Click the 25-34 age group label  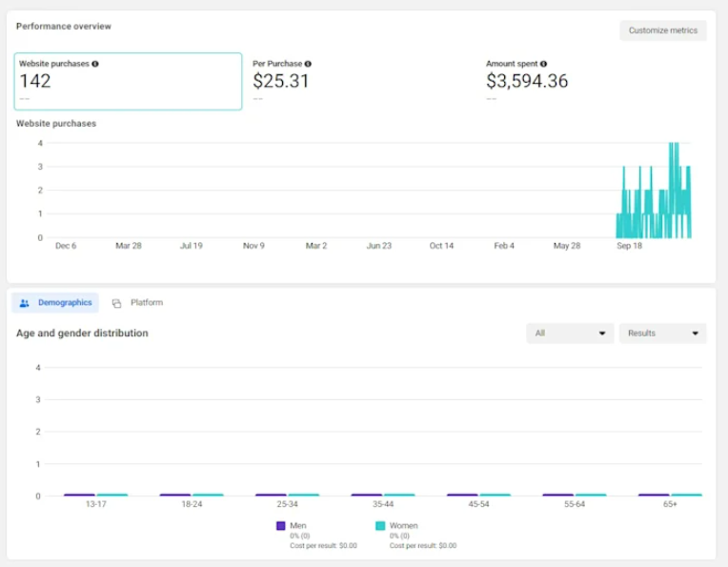click(287, 505)
